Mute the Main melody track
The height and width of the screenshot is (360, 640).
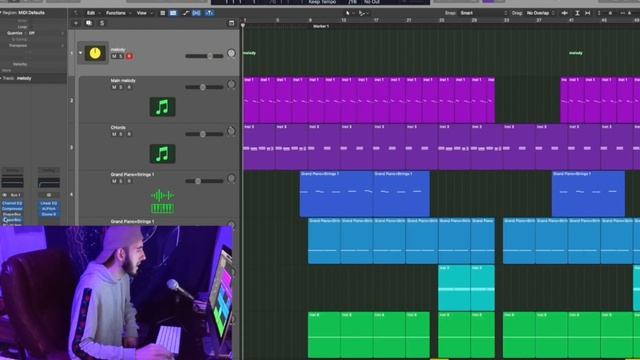114,87
